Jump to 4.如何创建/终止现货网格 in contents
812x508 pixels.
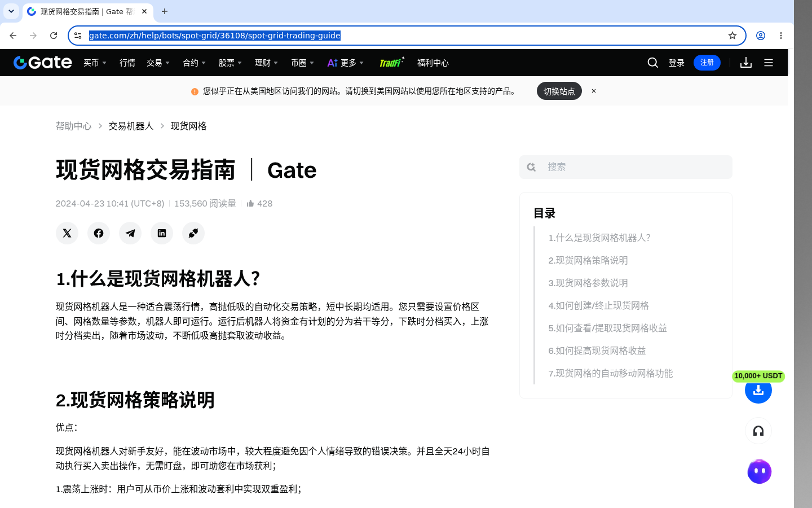click(599, 305)
